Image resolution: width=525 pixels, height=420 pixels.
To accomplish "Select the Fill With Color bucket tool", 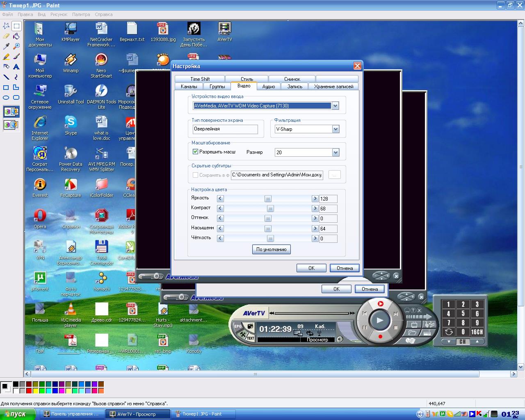I will pos(16,36).
